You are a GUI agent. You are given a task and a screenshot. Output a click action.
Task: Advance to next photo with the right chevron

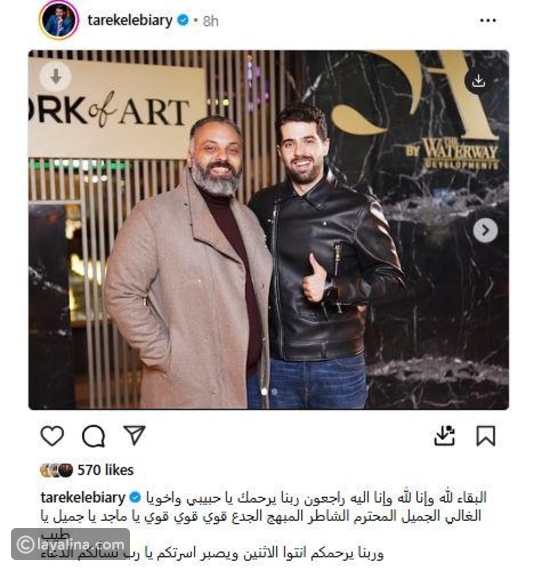485,230
